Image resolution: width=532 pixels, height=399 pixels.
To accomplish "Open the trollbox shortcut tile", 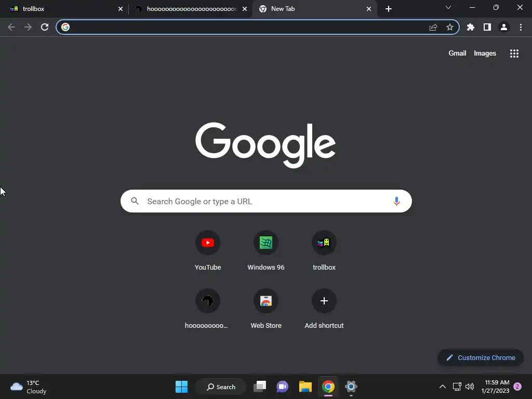I will click(324, 251).
